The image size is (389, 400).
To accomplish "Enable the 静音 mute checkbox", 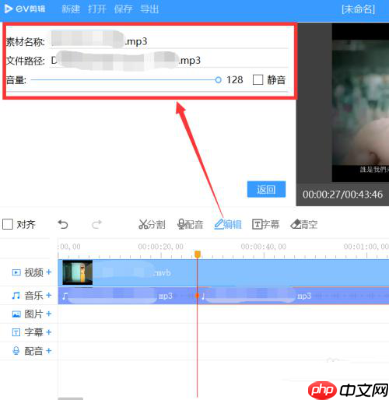I will pyautogui.click(x=258, y=80).
